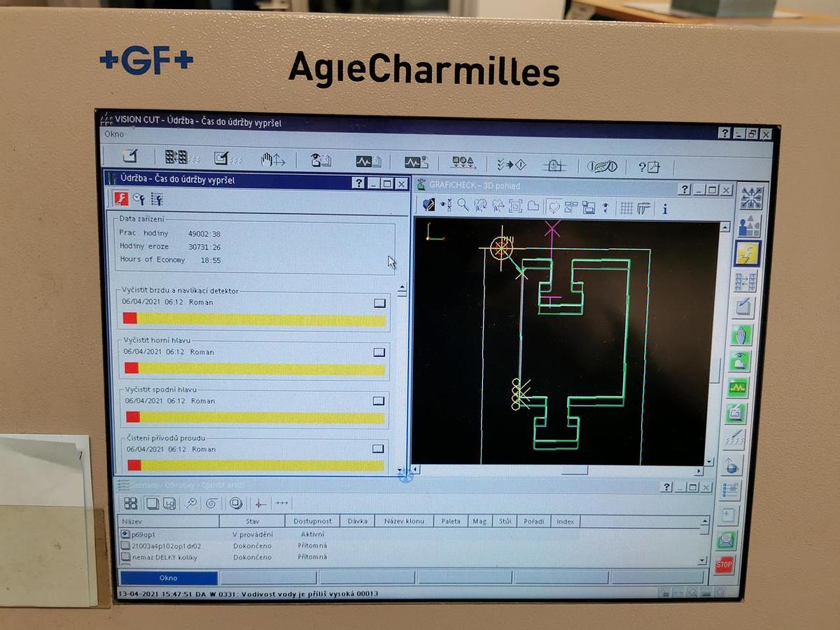Click the maintenance list scroll-up arrow

pos(402,289)
